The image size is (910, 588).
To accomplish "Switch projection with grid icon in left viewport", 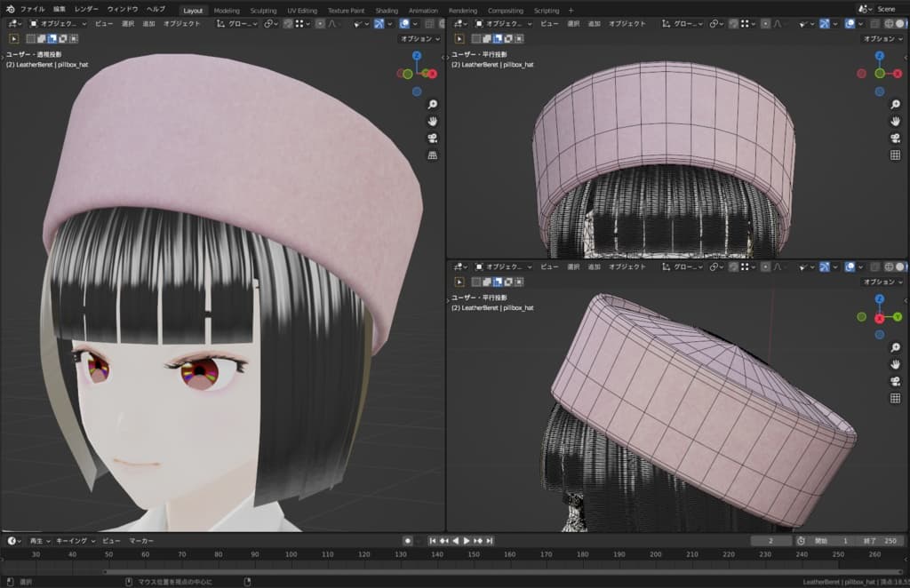I will point(433,155).
